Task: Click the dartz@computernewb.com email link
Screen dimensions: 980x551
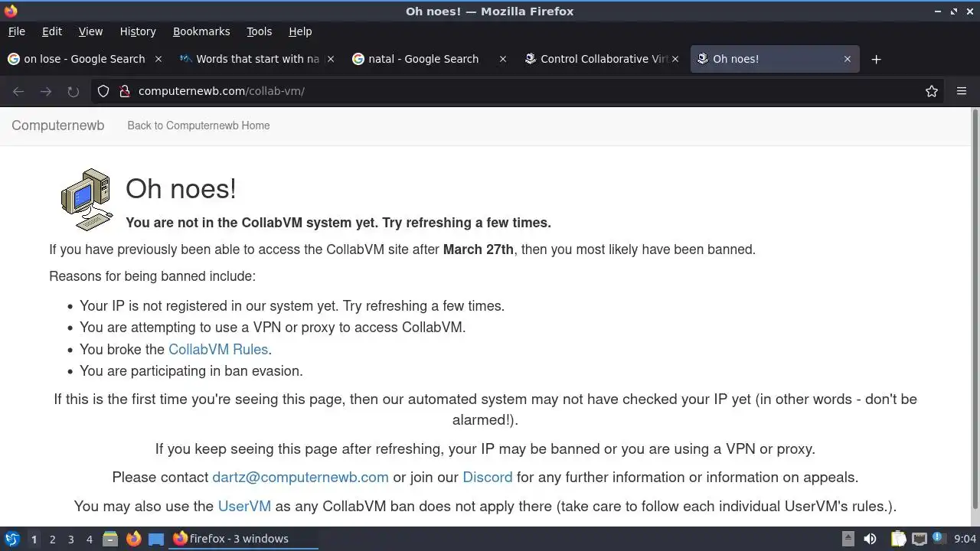Action: tap(300, 477)
